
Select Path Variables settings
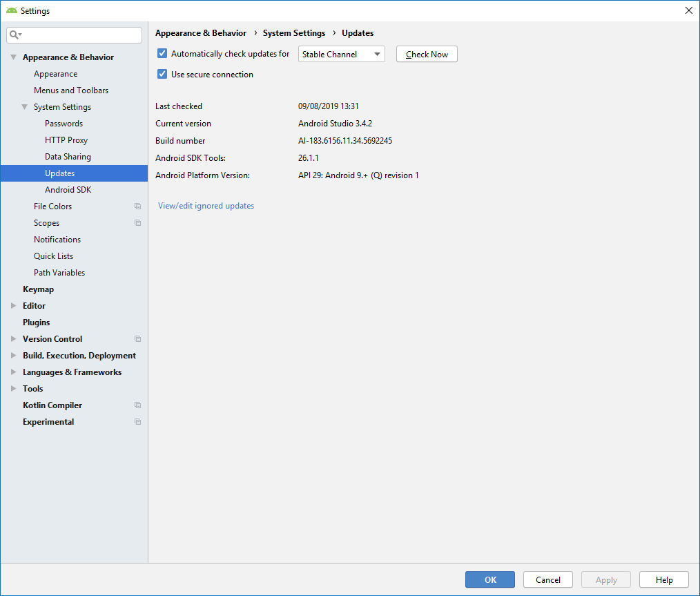59,272
